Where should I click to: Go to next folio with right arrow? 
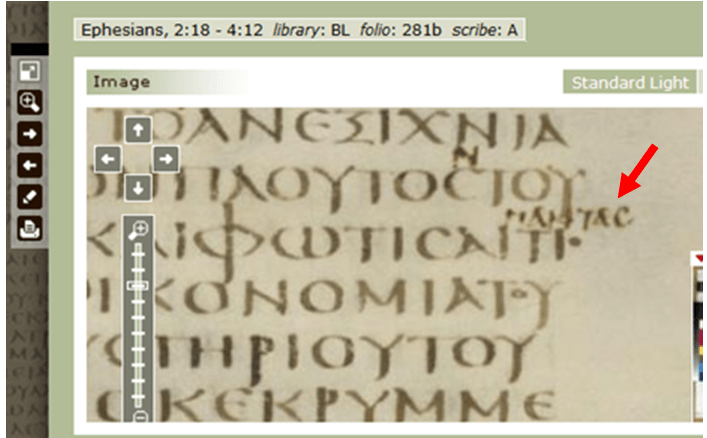[29, 133]
